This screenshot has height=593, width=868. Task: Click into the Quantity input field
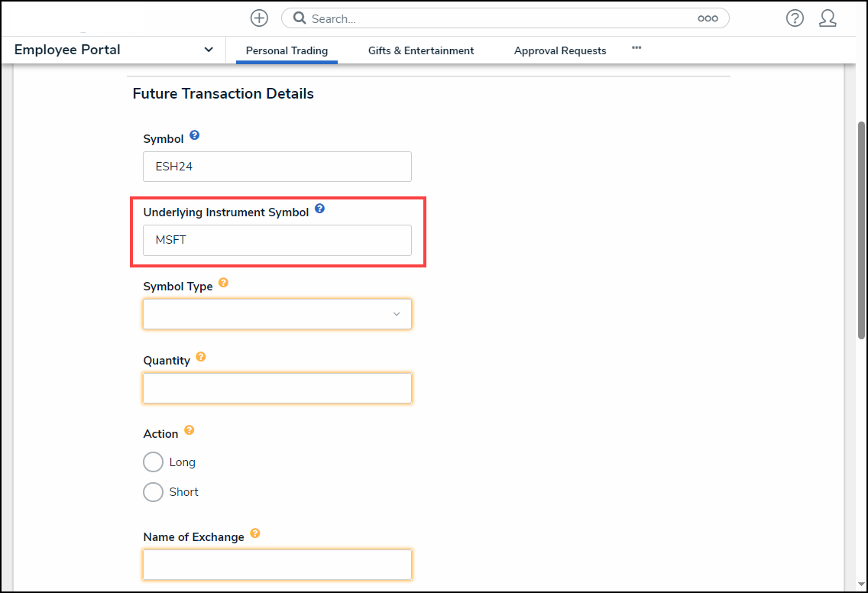point(277,388)
